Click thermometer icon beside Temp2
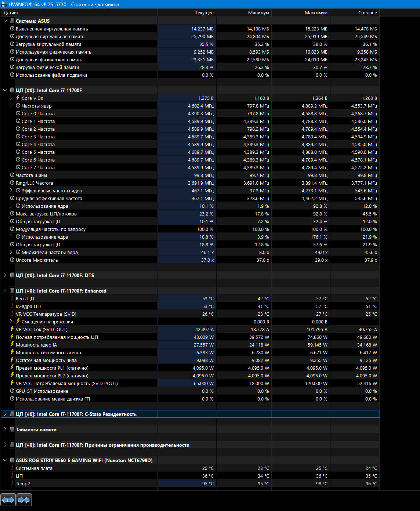 pos(12,483)
